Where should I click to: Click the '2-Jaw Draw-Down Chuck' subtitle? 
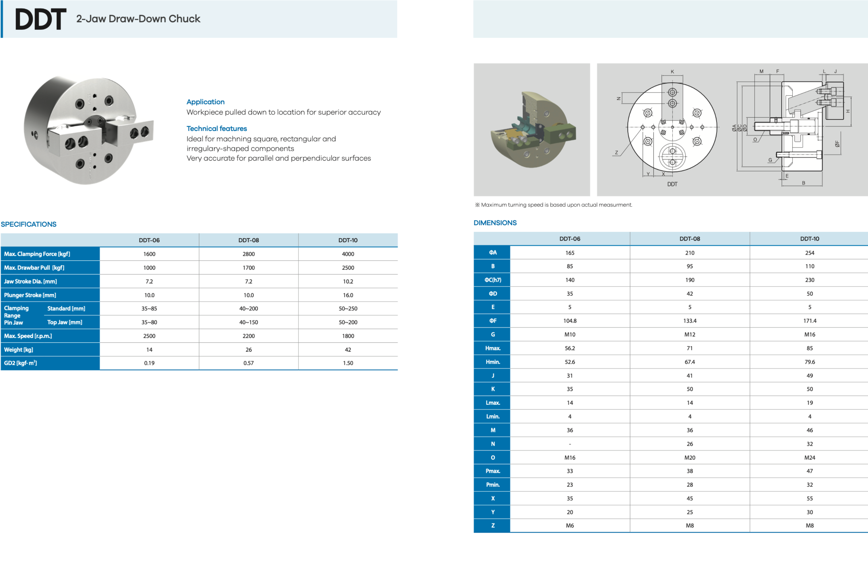(138, 19)
